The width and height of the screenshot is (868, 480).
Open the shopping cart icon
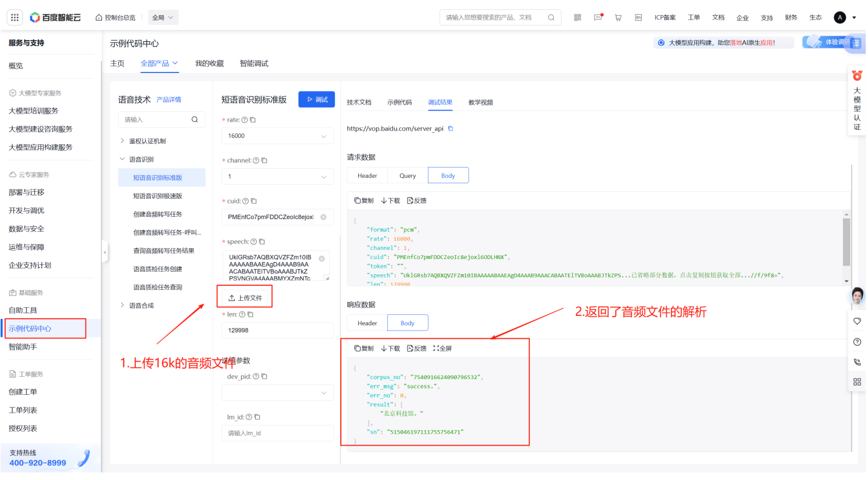pos(618,17)
